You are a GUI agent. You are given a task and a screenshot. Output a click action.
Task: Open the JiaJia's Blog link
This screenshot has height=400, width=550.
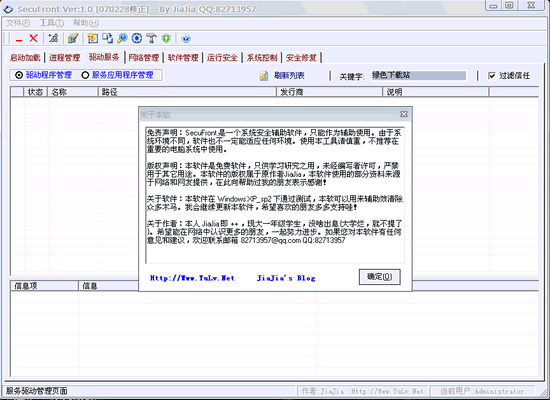tap(286, 278)
